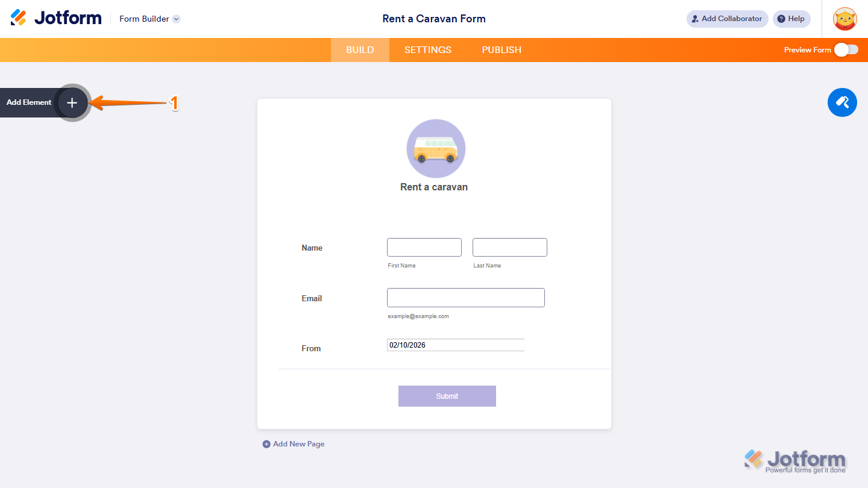The image size is (868, 488).
Task: Switch to the SETTINGS tab
Action: [x=427, y=50]
